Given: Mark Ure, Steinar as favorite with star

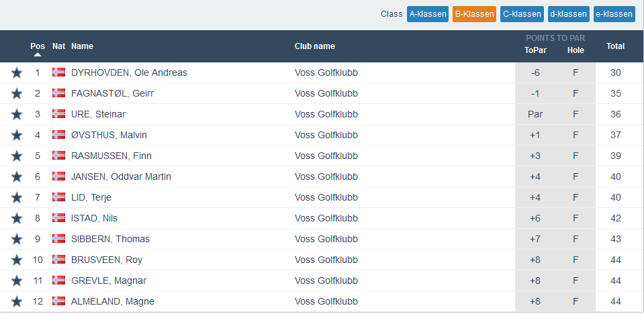Looking at the screenshot, I should click(x=17, y=115).
